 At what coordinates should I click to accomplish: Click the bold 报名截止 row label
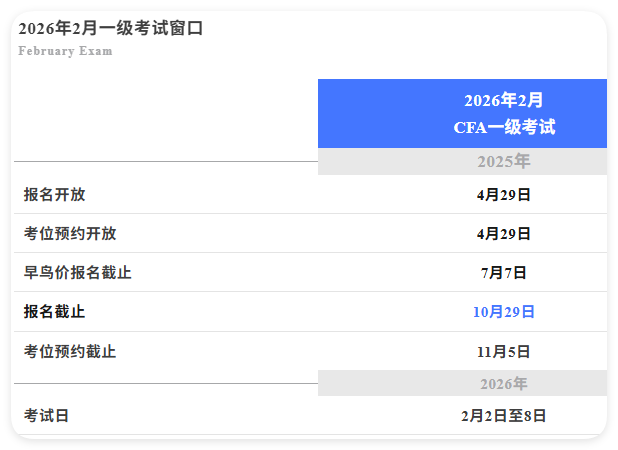pos(55,312)
